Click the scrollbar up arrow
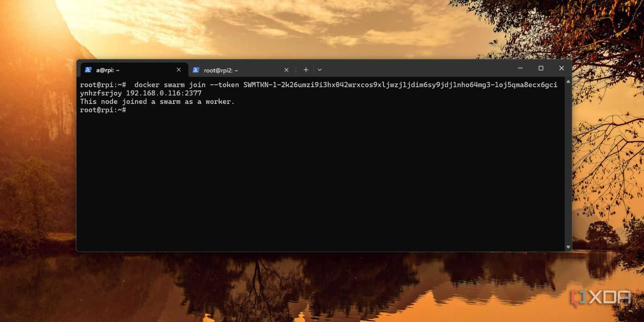The height and width of the screenshot is (322, 644). coord(568,81)
